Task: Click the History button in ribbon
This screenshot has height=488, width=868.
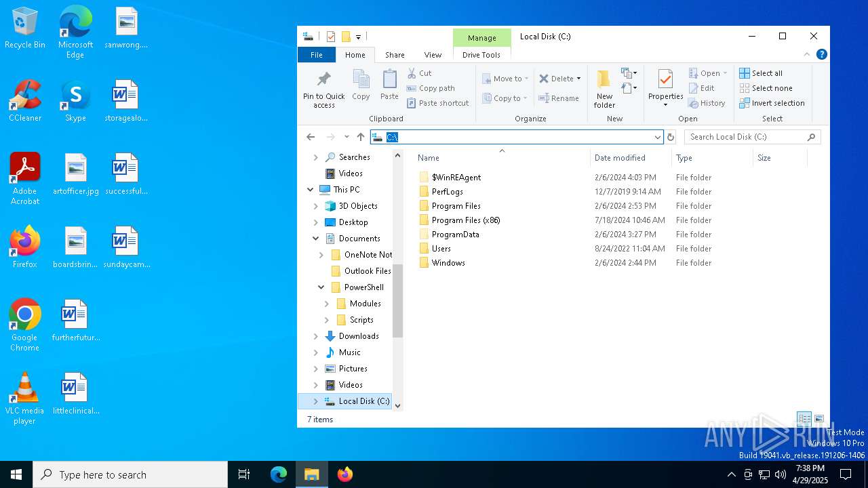Action: [x=707, y=103]
